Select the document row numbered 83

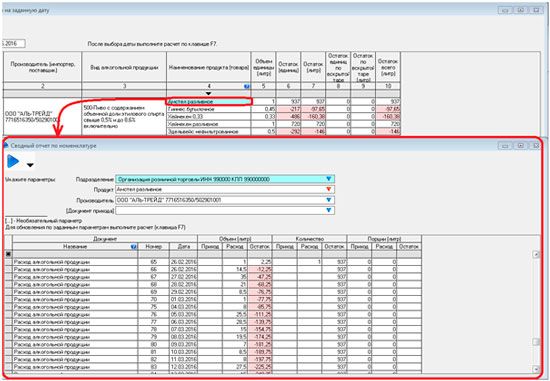[214, 367]
